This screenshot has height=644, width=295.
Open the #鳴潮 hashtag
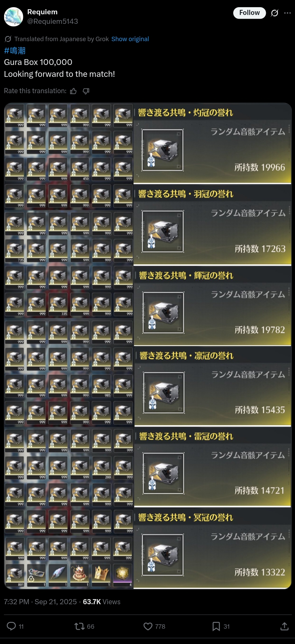[x=15, y=51]
